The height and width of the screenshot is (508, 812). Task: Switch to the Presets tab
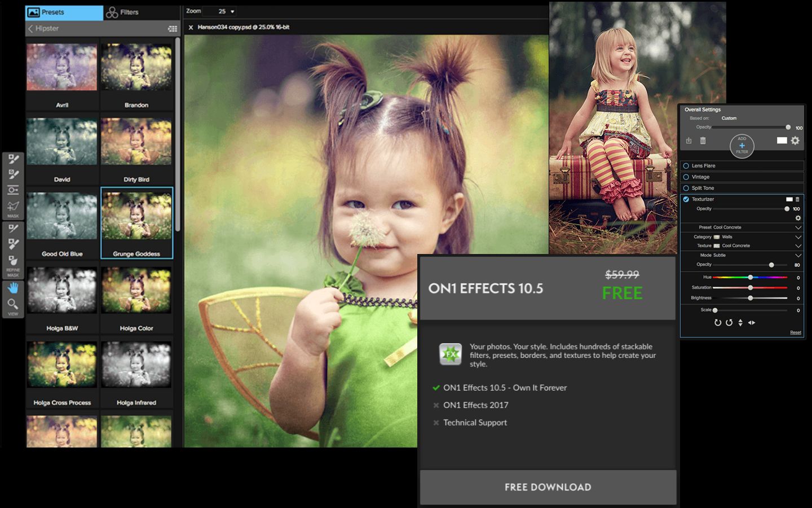click(x=64, y=12)
